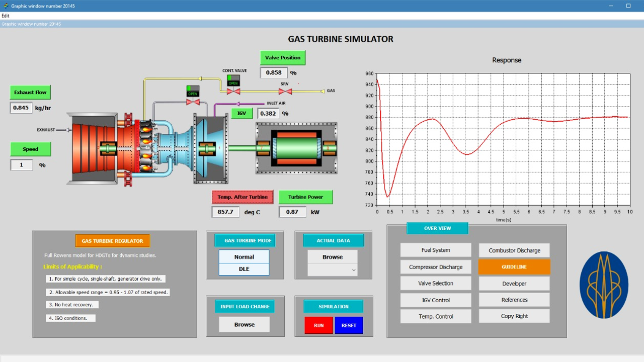Click the Valve Position value field
Viewport: 644px width, 362px height.
[x=274, y=72]
